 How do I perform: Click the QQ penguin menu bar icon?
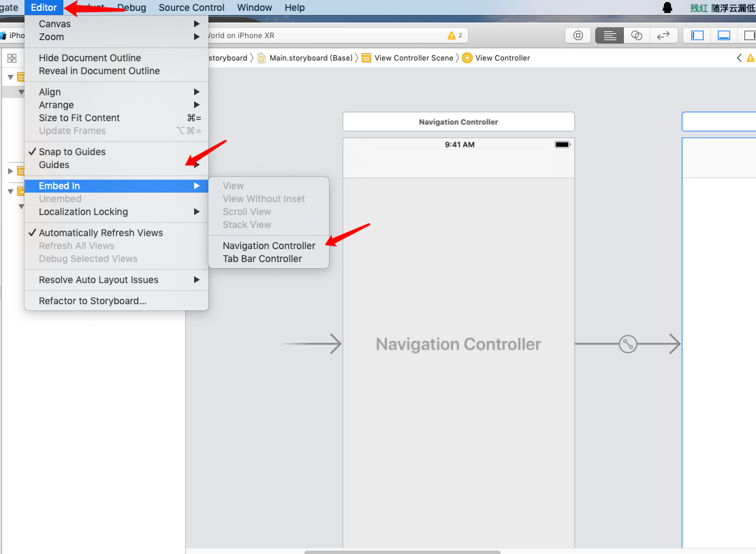(x=667, y=7)
